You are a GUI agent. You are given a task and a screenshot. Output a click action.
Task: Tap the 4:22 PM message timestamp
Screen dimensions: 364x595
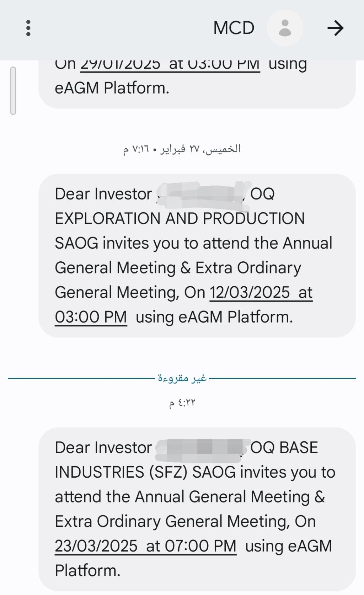(x=182, y=403)
